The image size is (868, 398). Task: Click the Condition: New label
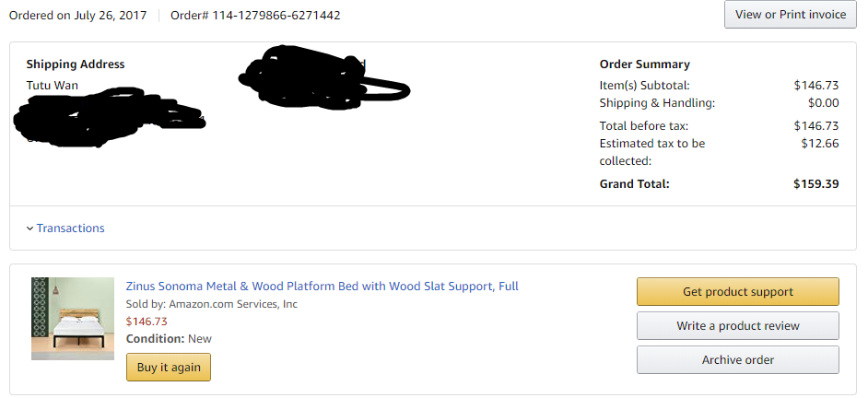[x=169, y=339]
